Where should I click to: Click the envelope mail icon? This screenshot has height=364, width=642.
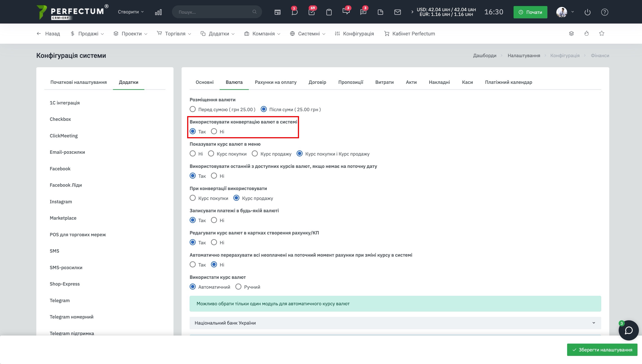click(x=397, y=12)
